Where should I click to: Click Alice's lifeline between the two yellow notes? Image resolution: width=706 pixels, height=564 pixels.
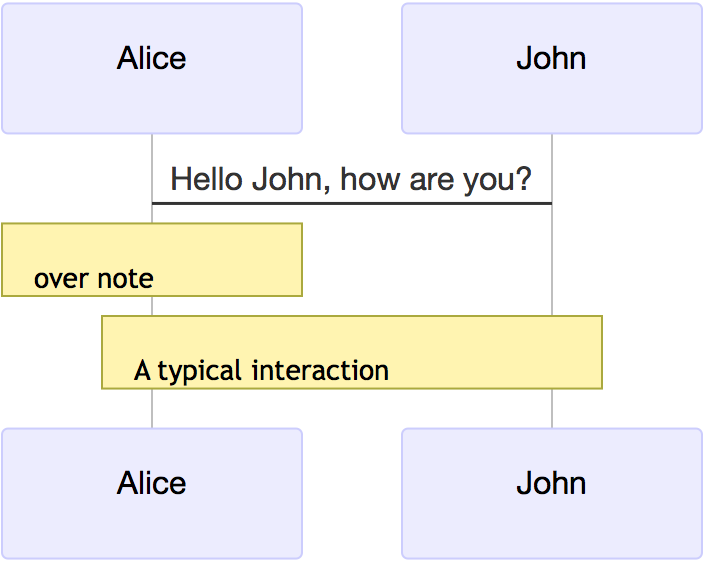152,306
